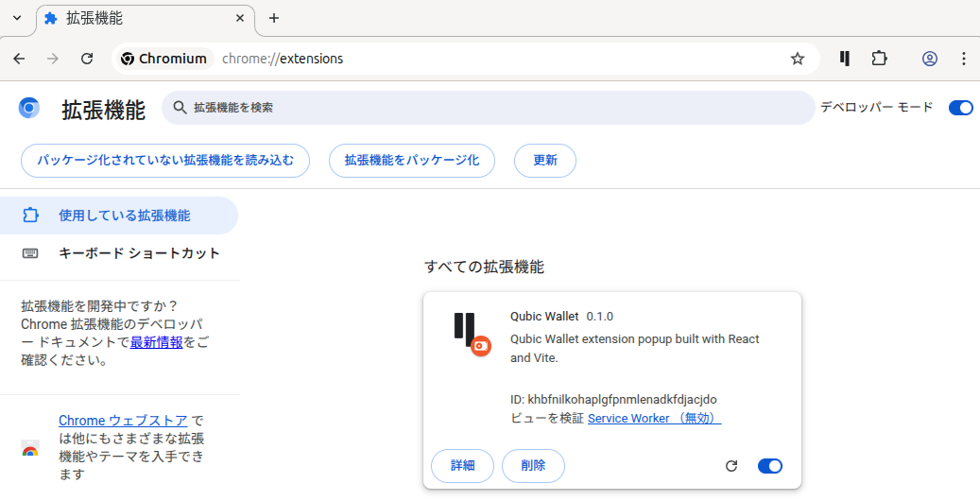Open the Chromium three-dot menu
This screenshot has width=980, height=501.
[x=963, y=59]
